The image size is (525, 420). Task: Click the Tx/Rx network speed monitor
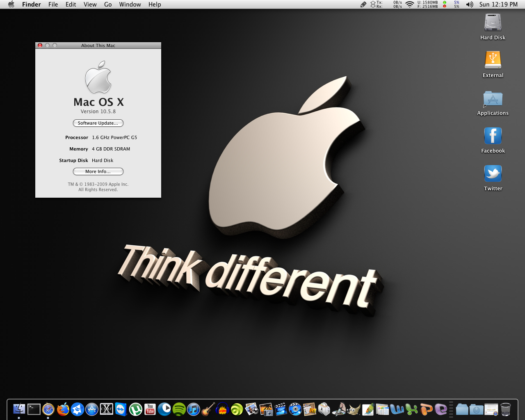[386, 5]
